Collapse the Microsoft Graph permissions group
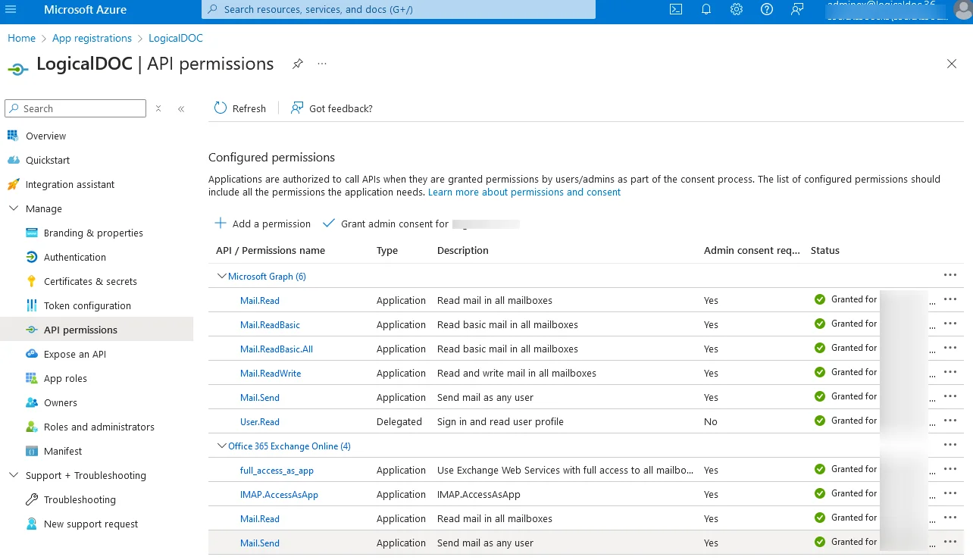 [x=221, y=276]
